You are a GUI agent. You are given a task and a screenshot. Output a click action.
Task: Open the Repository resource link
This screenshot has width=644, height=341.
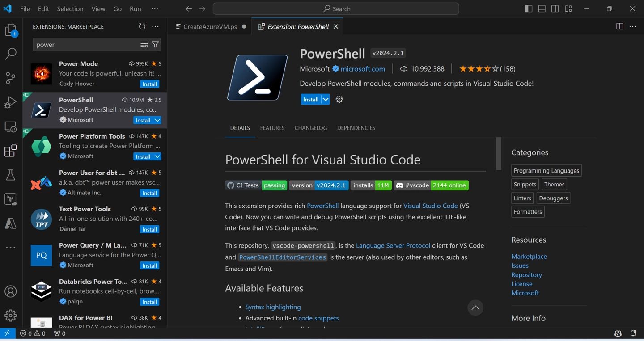click(526, 275)
